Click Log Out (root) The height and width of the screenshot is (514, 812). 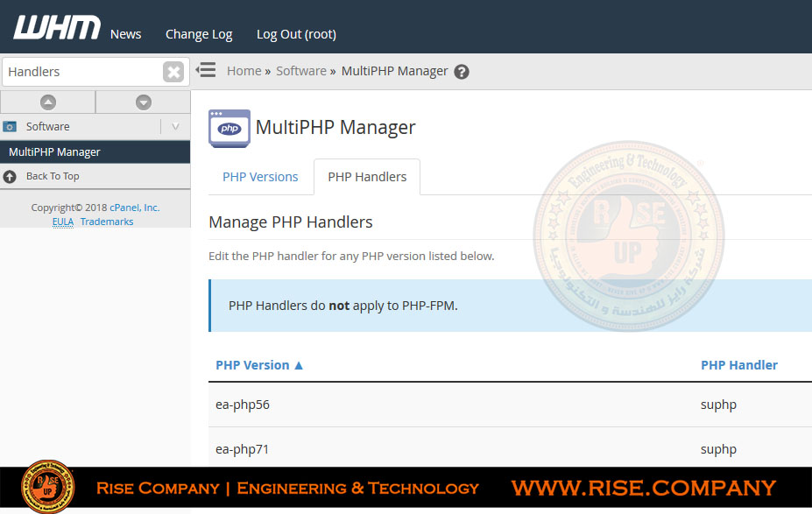(x=296, y=34)
